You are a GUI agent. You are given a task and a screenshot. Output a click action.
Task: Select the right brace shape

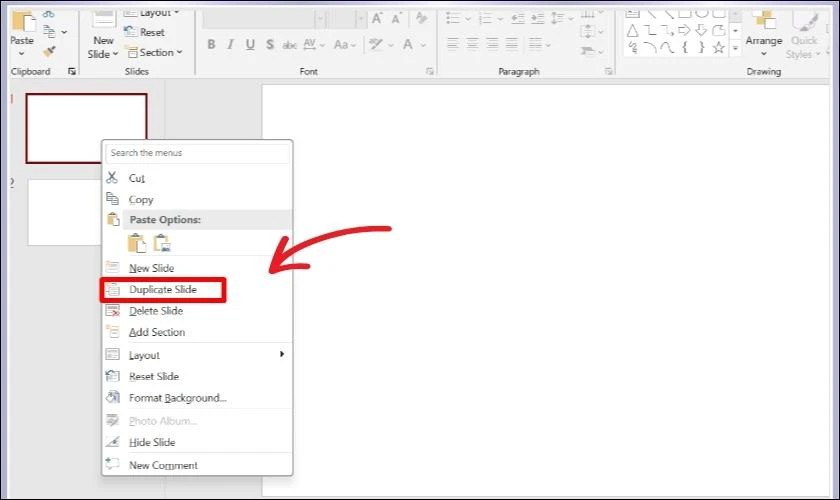point(701,47)
